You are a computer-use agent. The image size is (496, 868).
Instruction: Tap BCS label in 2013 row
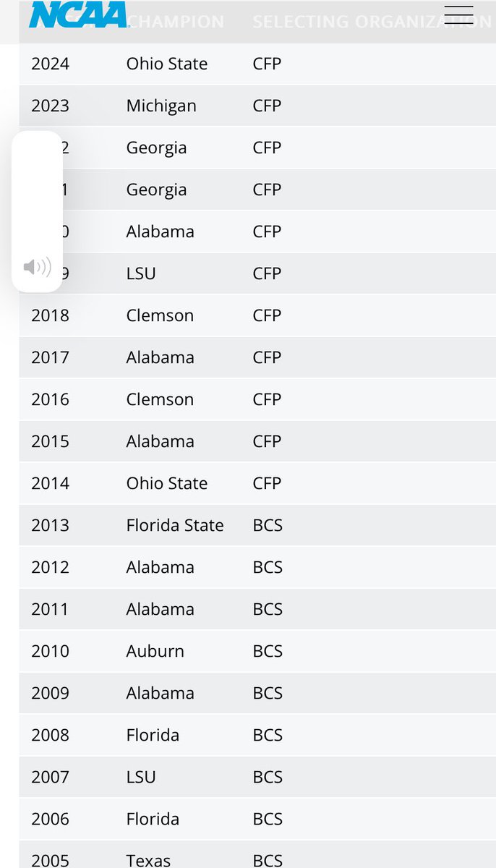click(x=268, y=525)
